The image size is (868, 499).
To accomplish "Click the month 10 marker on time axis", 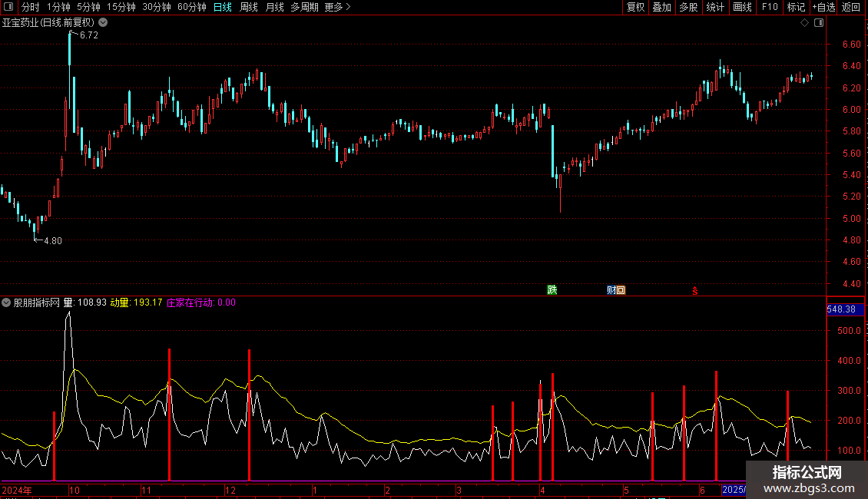I will 75,490.
